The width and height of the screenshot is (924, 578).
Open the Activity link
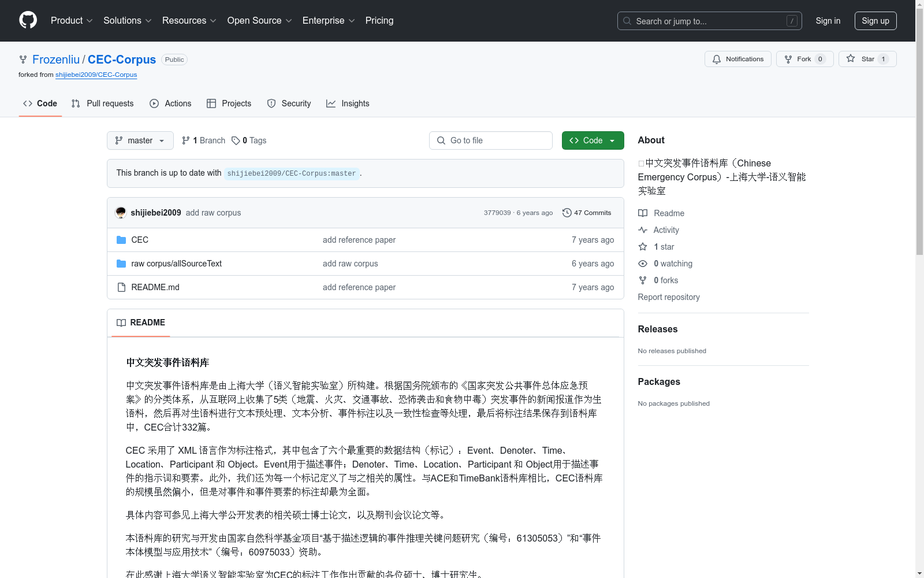point(659,230)
